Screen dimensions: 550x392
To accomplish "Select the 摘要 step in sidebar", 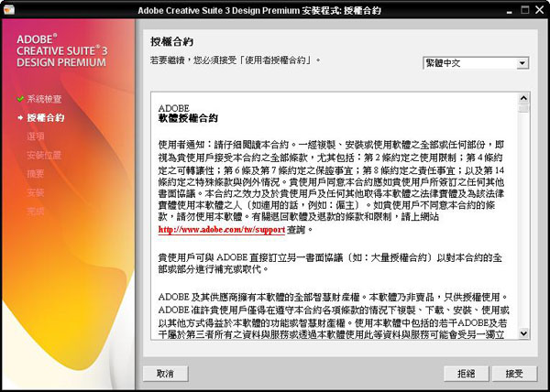I will (x=36, y=174).
